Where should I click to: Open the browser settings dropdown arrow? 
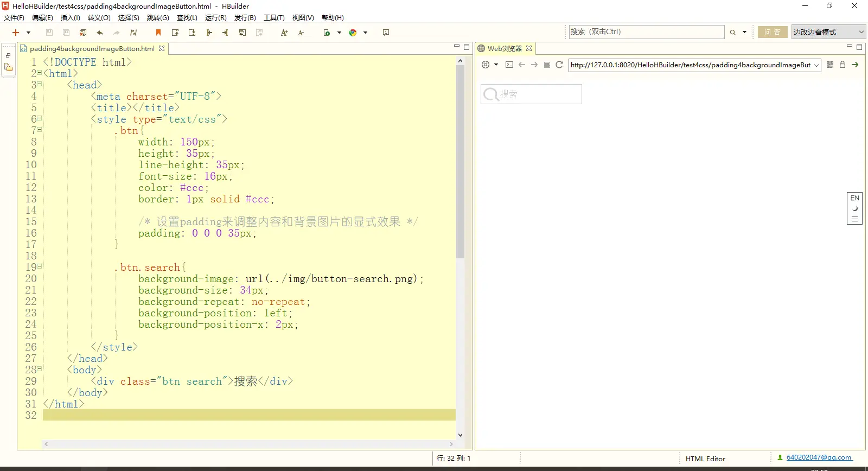pyautogui.click(x=496, y=65)
